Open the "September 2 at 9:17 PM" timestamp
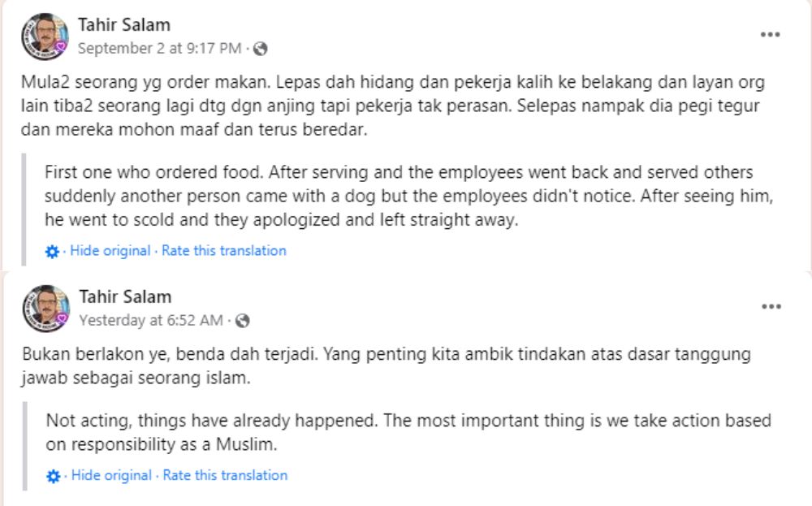The width and height of the screenshot is (812, 506). point(159,49)
